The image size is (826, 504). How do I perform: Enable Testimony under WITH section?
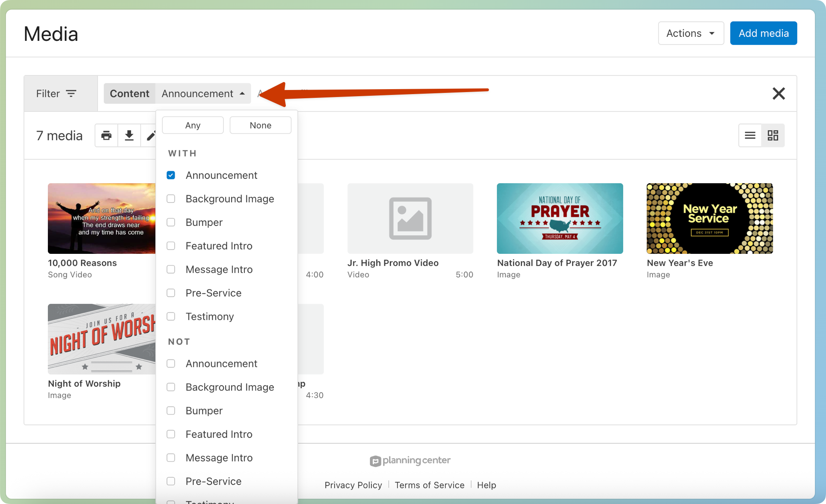coord(171,317)
